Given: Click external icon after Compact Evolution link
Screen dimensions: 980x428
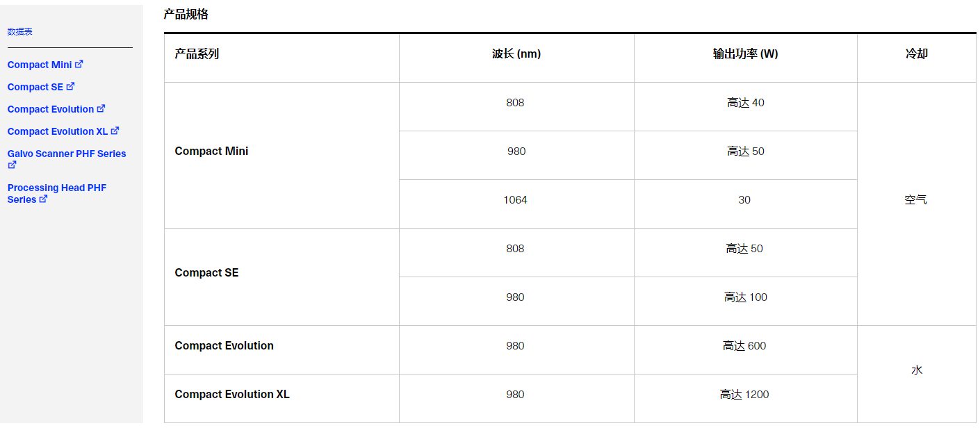Looking at the screenshot, I should [x=101, y=108].
